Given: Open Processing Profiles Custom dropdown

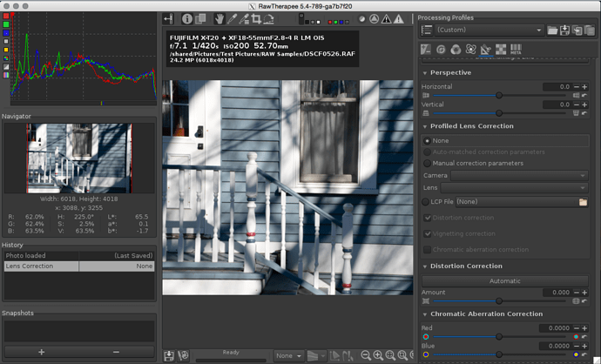Looking at the screenshot, I should 490,30.
